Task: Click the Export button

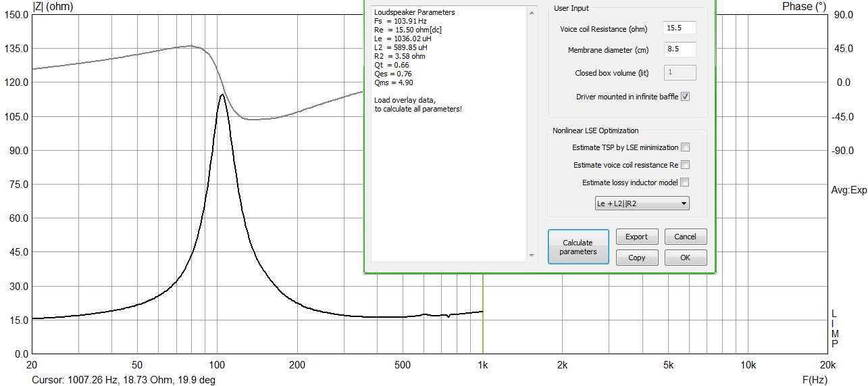Action: 636,237
